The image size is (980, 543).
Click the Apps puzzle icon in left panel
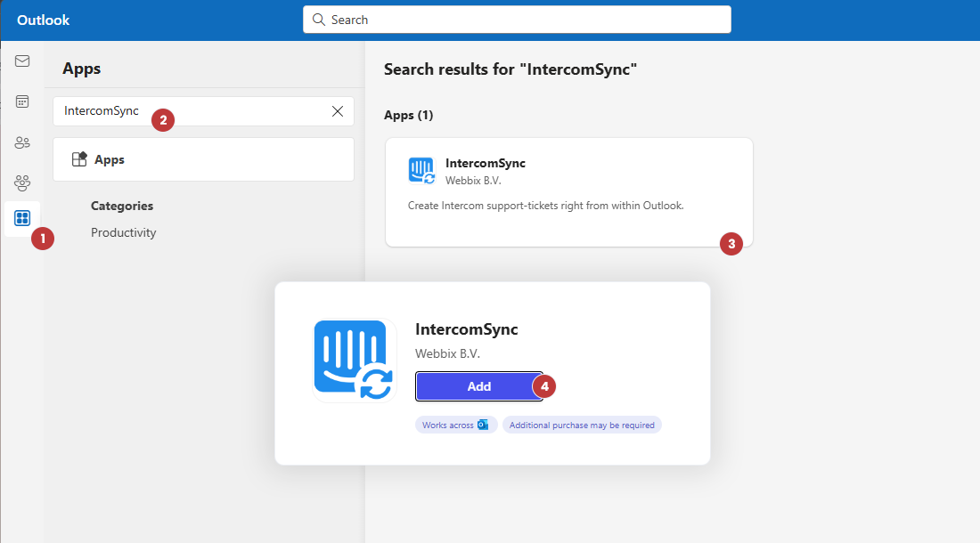point(79,159)
